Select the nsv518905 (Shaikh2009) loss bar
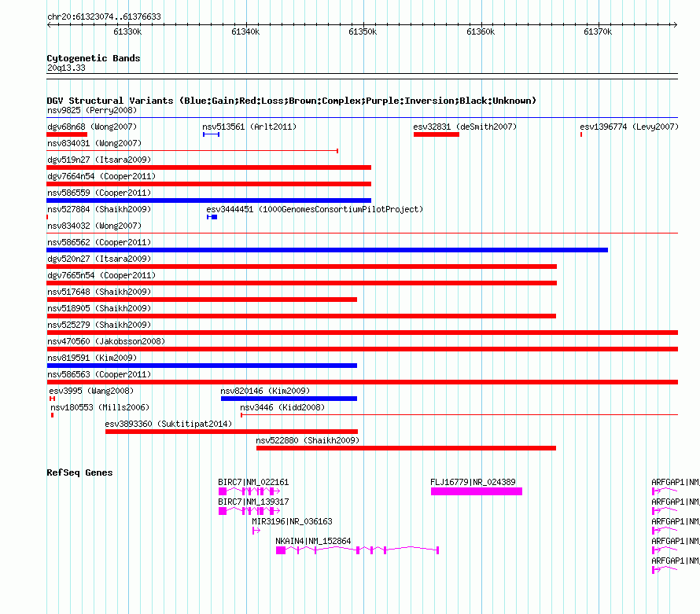700x614 pixels. 301,316
